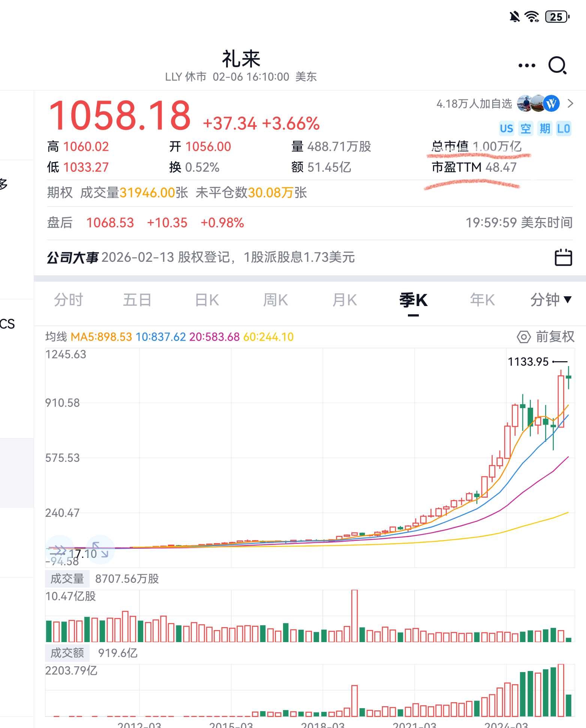
Task: Tap the 市盈TTM 48.47 value
Action: pos(474,167)
